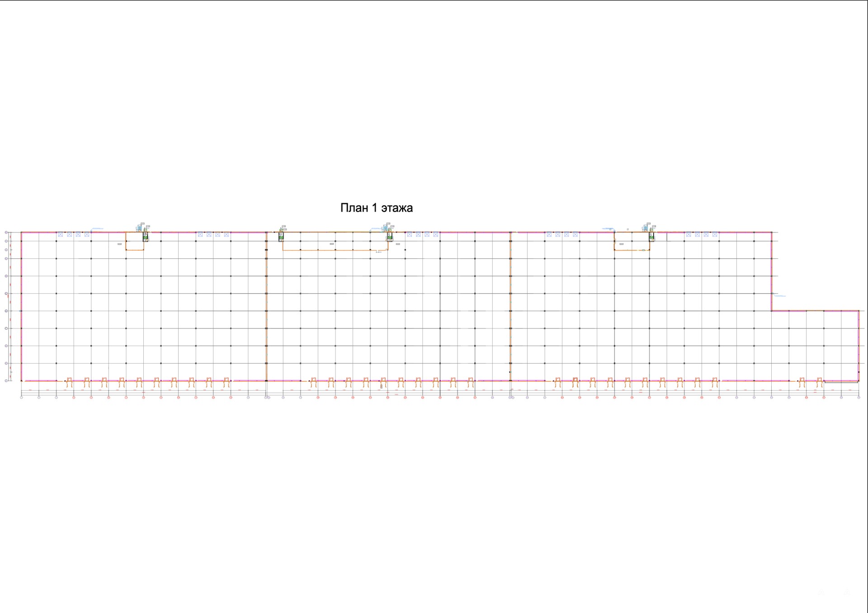Click inner corner of stepped right exterior wall
Image resolution: width=868 pixels, height=613 pixels.
(x=772, y=311)
